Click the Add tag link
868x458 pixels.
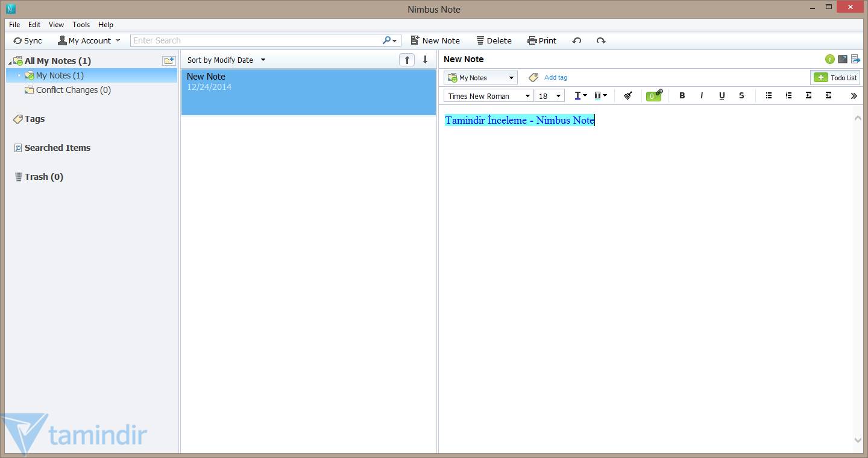click(555, 77)
